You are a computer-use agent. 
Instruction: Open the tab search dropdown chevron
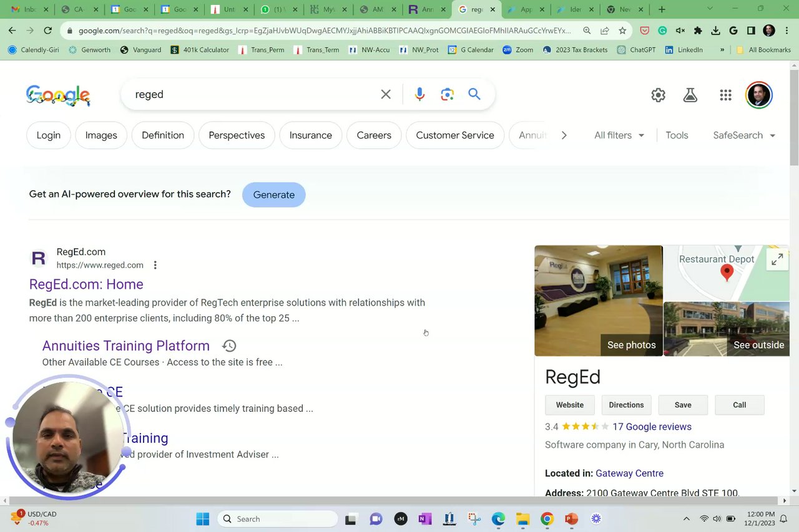(x=709, y=9)
